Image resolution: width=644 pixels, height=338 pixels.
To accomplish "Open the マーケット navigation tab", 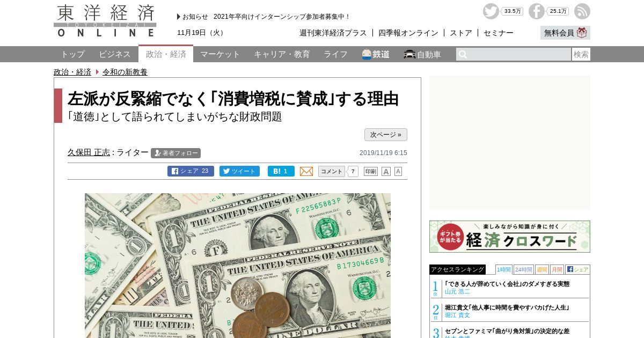I will [220, 54].
